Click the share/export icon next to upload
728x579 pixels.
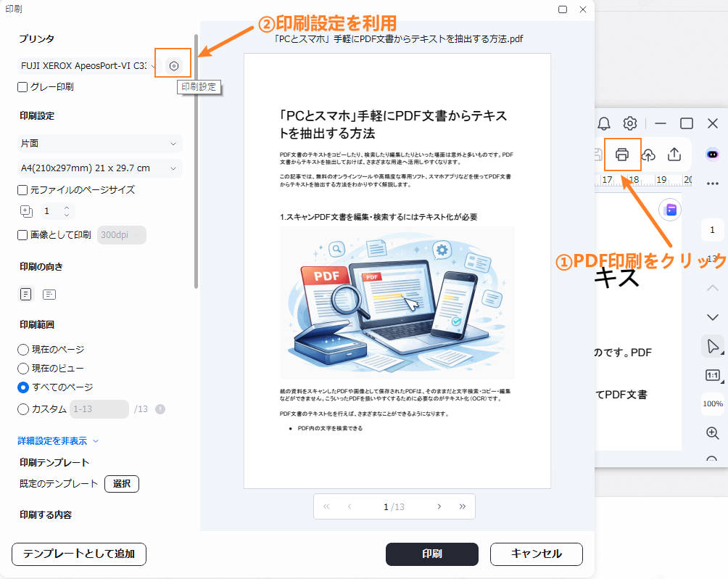675,155
